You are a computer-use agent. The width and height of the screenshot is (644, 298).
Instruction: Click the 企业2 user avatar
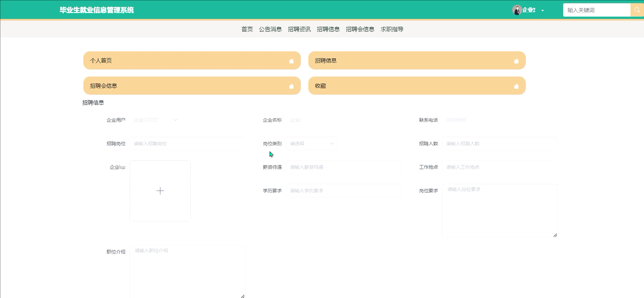[517, 10]
